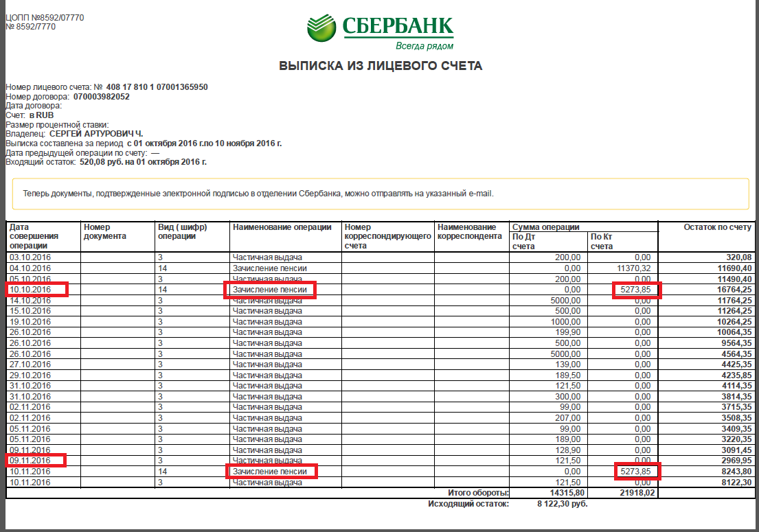Click debit amount '128,90'
Screen dimensions: 759x532
tap(568, 450)
